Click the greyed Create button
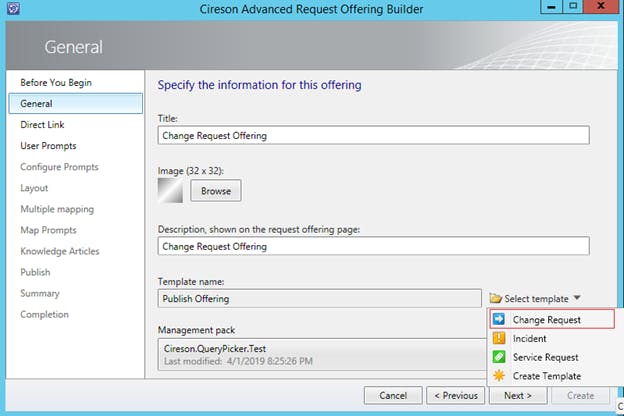The height and width of the screenshot is (416, 624). (x=581, y=395)
